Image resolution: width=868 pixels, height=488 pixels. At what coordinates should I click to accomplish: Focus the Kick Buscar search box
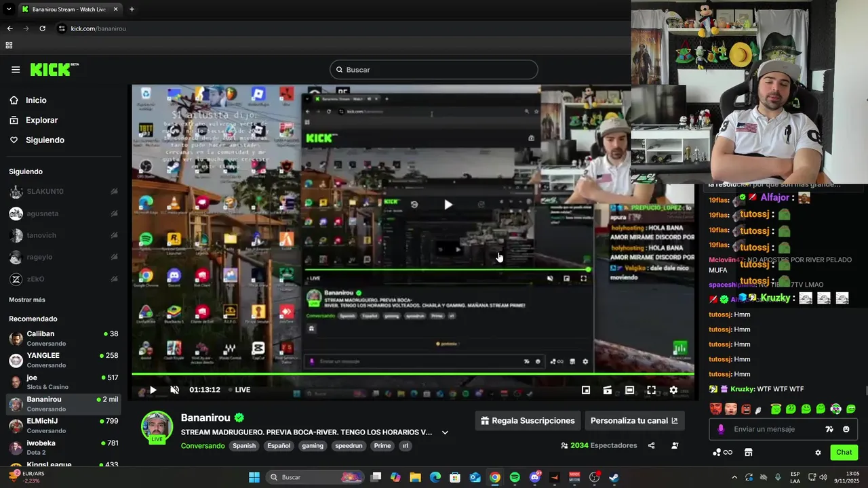coord(434,70)
